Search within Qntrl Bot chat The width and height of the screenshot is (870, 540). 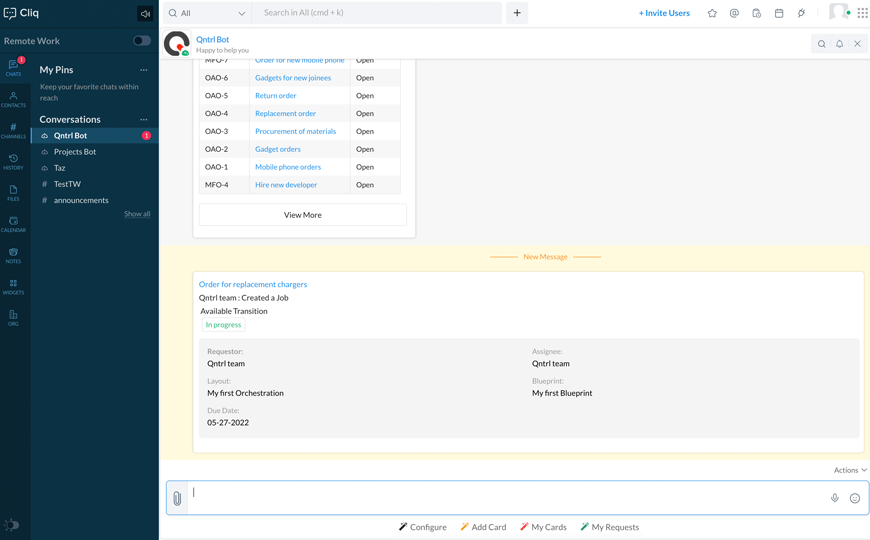pos(821,44)
